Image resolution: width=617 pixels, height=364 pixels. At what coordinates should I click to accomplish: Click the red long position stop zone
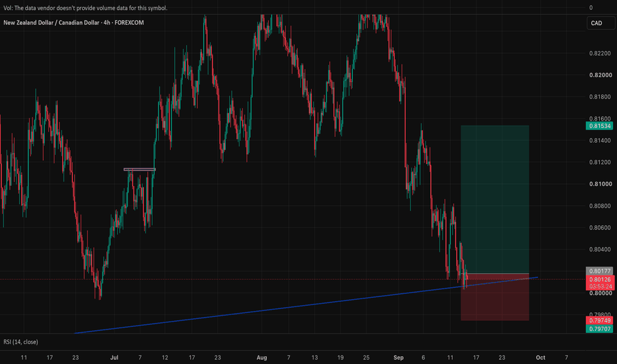495,296
